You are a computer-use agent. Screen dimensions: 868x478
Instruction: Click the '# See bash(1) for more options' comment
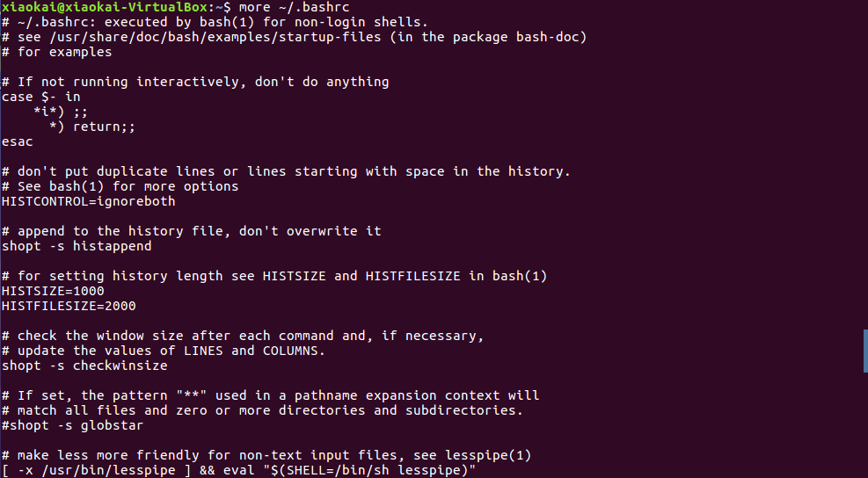coord(120,186)
